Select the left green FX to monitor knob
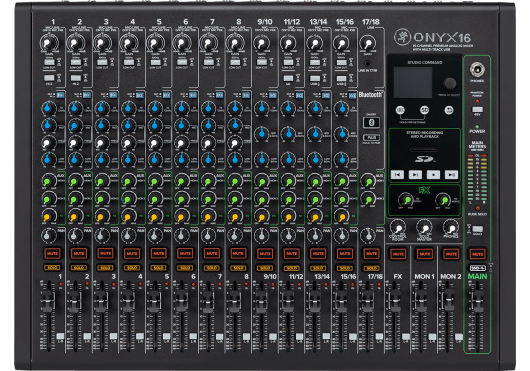This screenshot has height=371, width=530. click(x=407, y=200)
